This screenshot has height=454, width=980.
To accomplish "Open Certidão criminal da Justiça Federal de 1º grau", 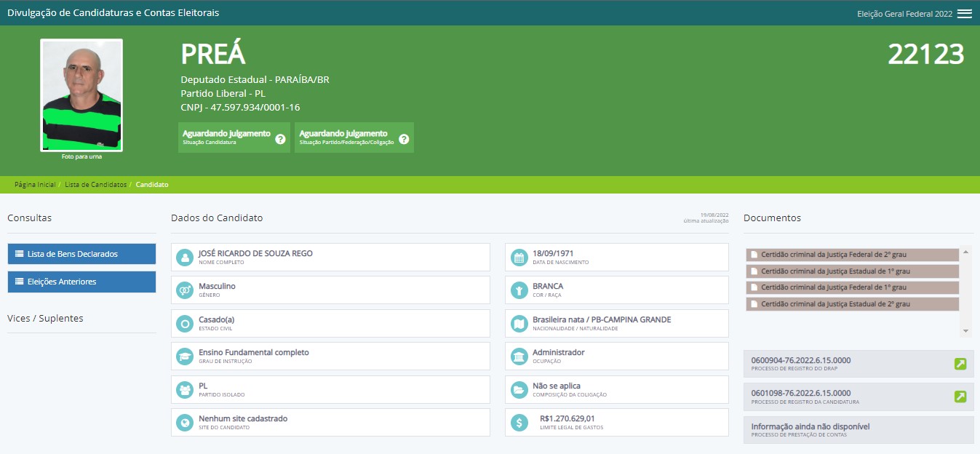I will click(x=853, y=287).
